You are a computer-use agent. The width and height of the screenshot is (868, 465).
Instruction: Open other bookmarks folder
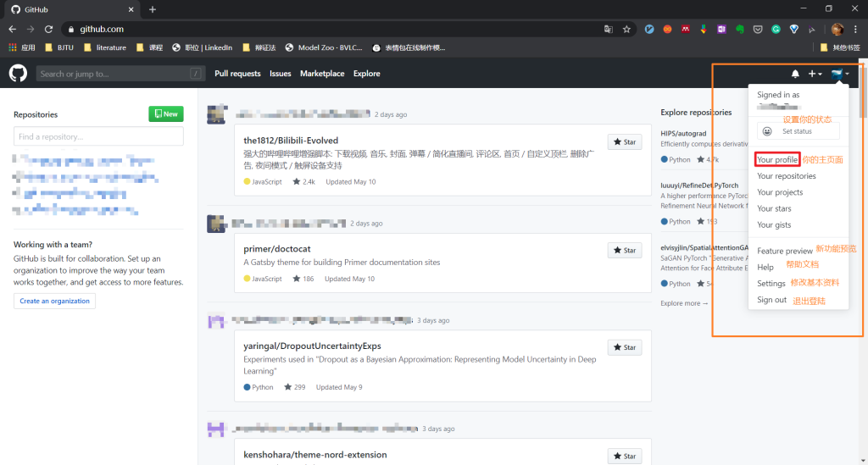[x=840, y=47]
